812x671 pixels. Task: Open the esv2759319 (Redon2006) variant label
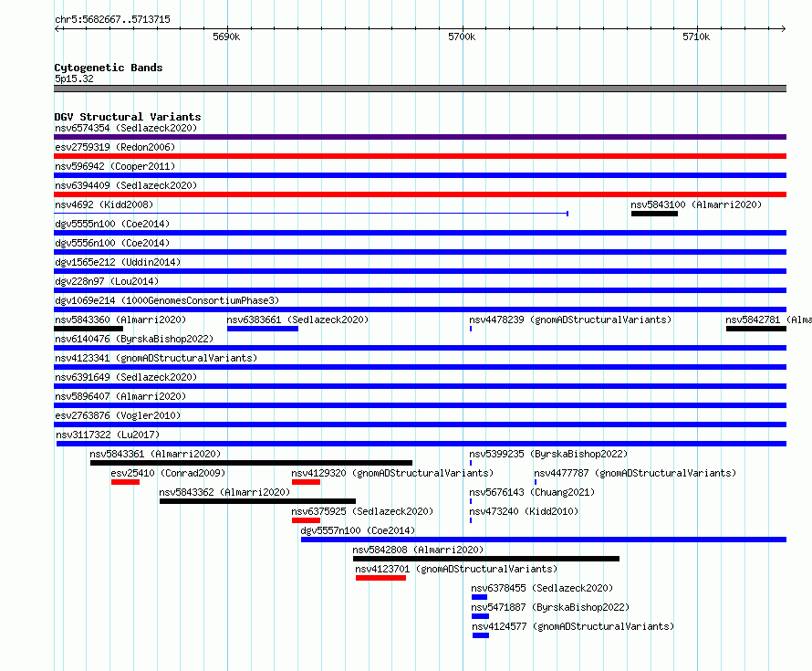115,147
